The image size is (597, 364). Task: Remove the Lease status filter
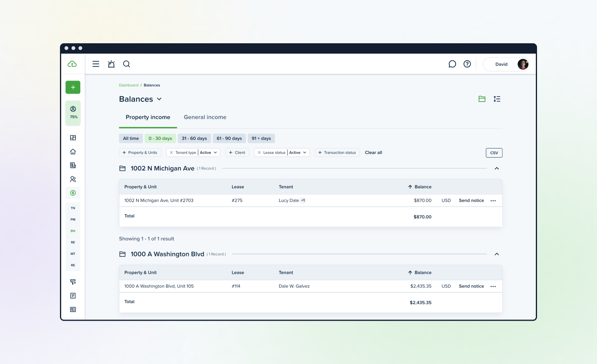pyautogui.click(x=259, y=152)
